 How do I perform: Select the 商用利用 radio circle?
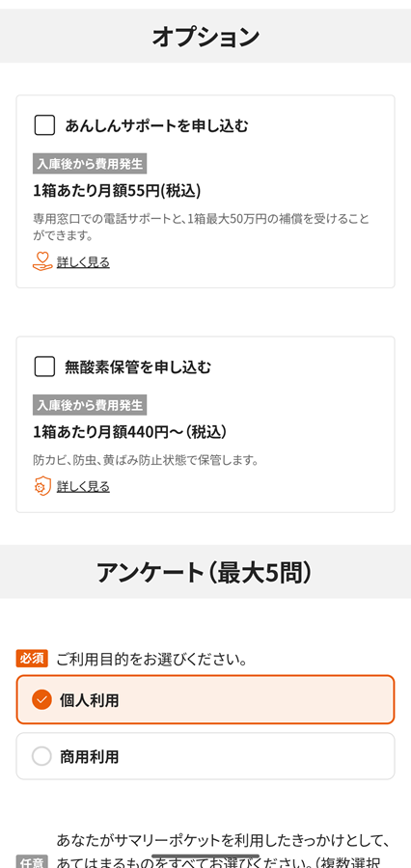[x=41, y=756]
